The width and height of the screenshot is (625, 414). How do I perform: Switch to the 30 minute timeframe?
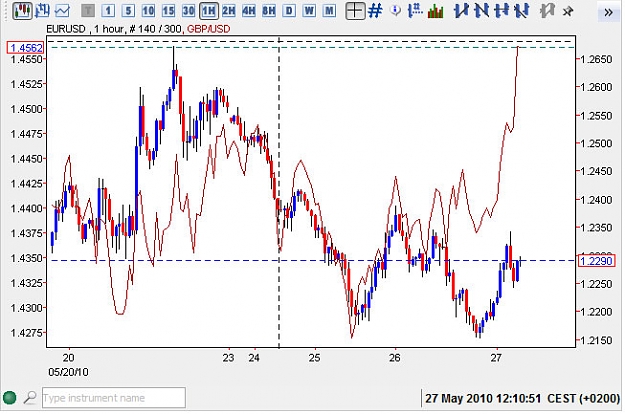click(x=188, y=11)
